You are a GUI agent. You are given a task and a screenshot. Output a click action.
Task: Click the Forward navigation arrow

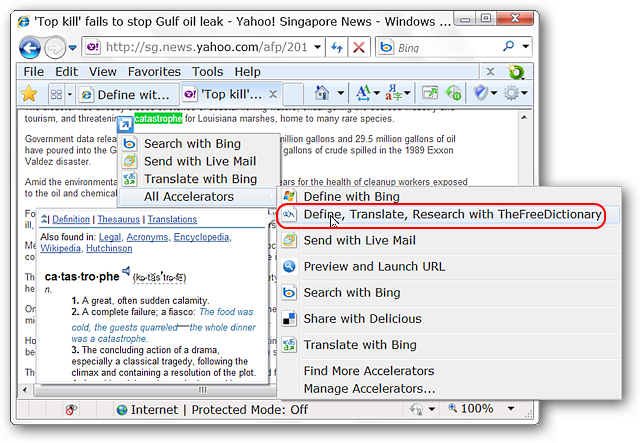click(x=55, y=48)
